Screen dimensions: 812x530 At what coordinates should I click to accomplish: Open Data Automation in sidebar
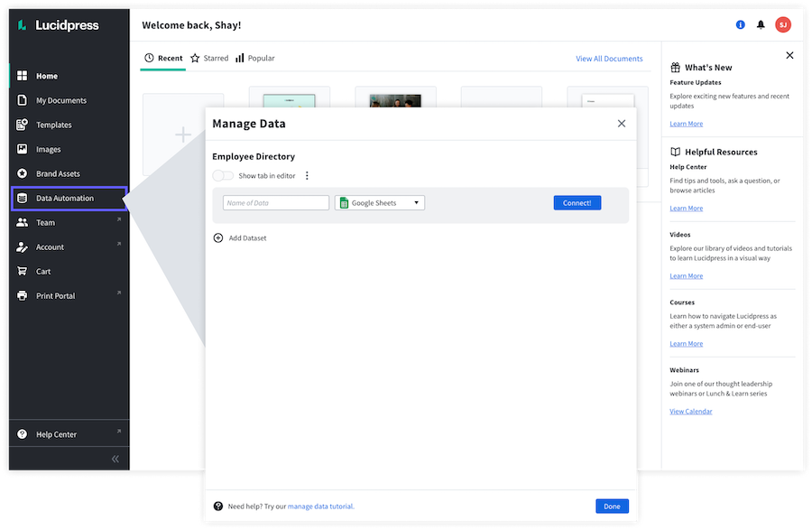tap(69, 198)
